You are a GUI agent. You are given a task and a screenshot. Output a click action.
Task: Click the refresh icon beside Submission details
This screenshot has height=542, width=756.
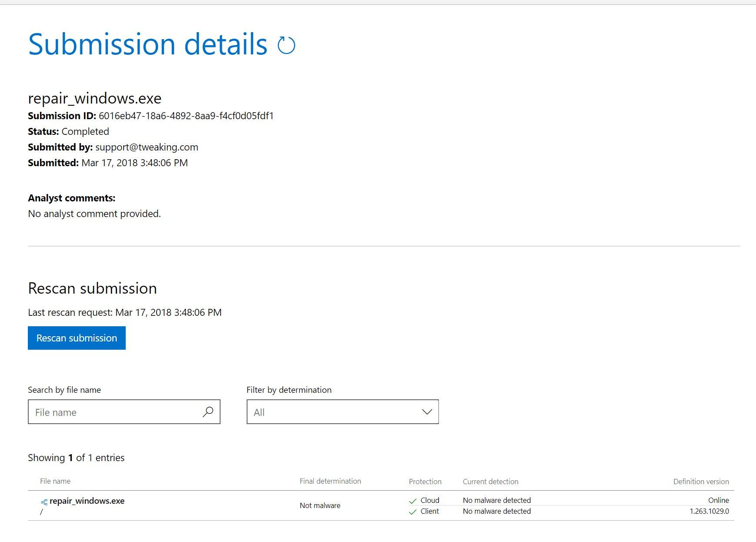(x=286, y=45)
